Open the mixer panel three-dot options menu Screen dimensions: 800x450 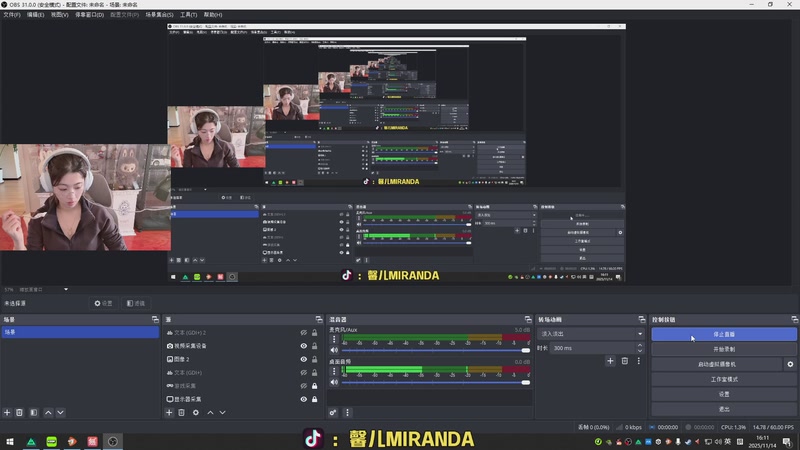(x=347, y=412)
